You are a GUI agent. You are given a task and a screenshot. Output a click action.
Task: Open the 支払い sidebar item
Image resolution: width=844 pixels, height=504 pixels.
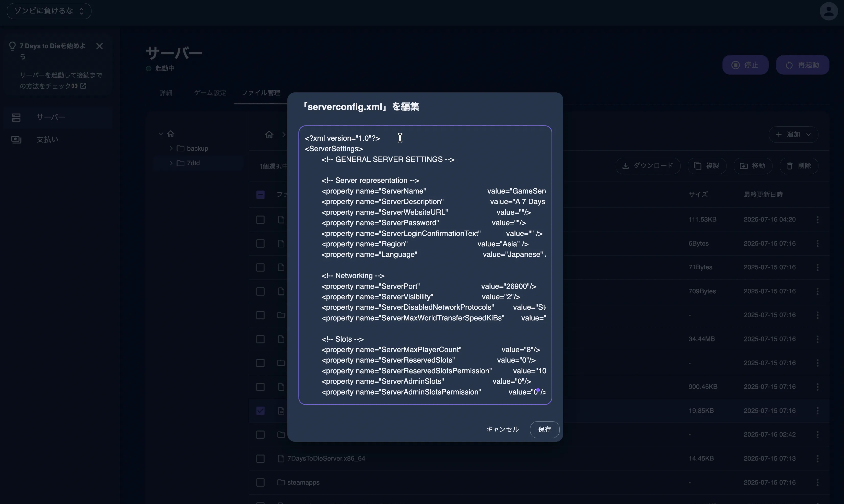click(x=58, y=140)
